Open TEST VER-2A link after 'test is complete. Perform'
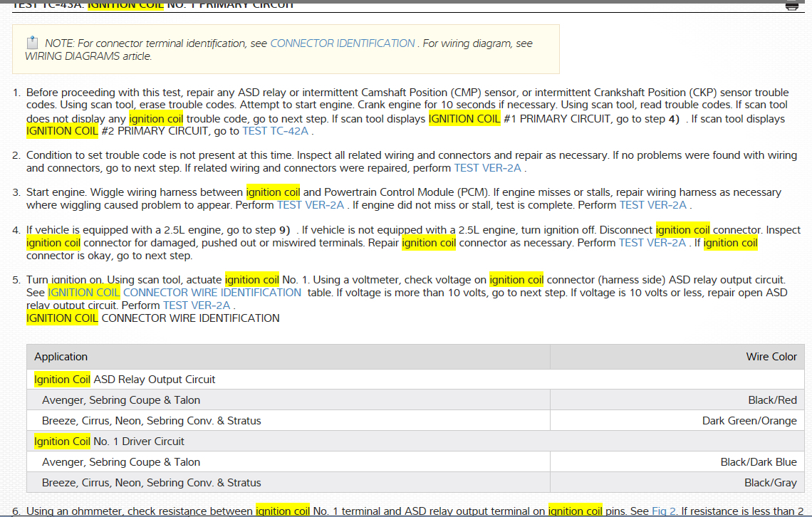The image size is (812, 517). pyautogui.click(x=653, y=205)
